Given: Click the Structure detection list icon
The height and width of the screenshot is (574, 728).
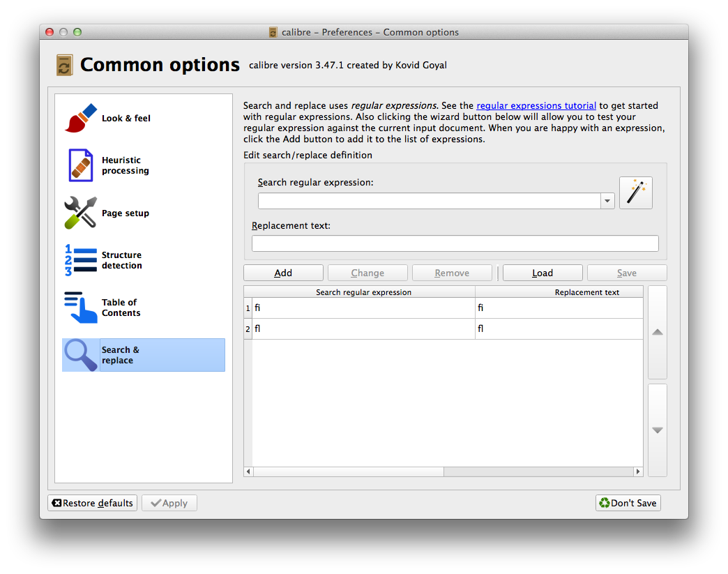Looking at the screenshot, I should [x=80, y=260].
